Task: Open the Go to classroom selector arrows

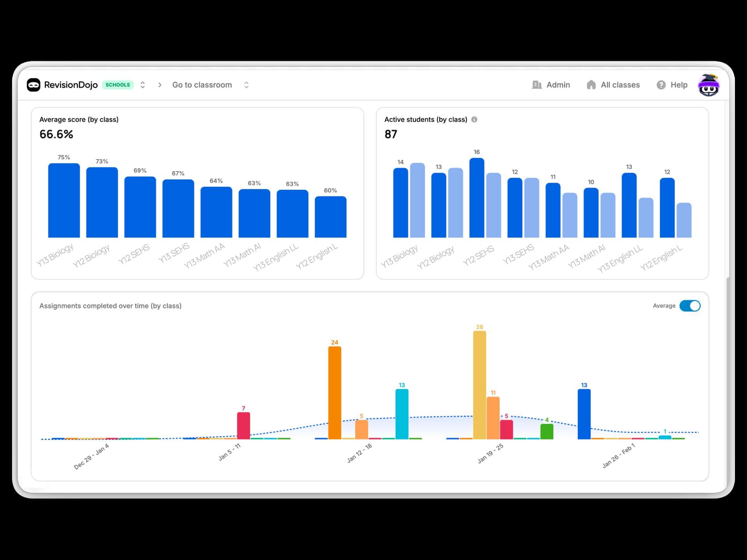Action: 246,85
